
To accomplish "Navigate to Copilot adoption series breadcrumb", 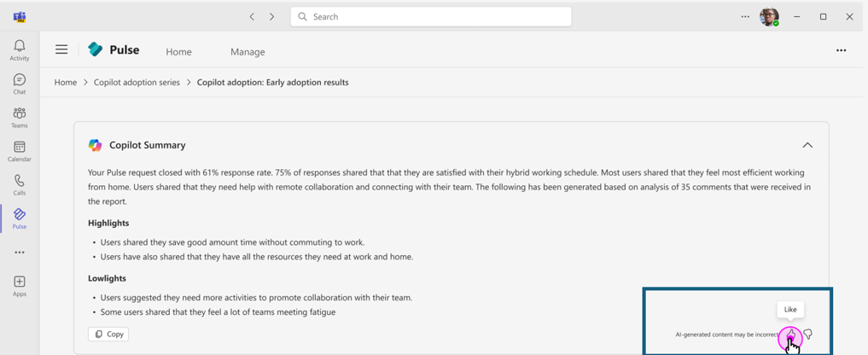I will [137, 83].
